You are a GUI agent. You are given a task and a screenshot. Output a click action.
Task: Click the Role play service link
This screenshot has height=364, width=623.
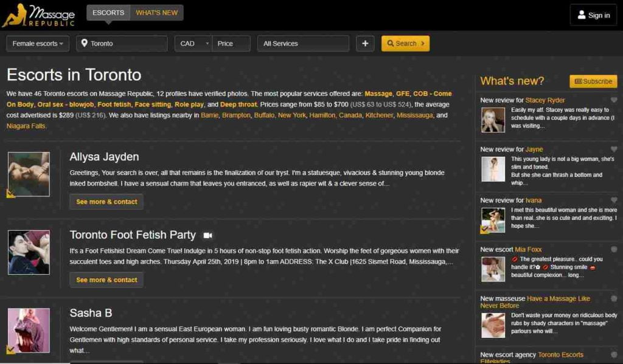tap(189, 105)
